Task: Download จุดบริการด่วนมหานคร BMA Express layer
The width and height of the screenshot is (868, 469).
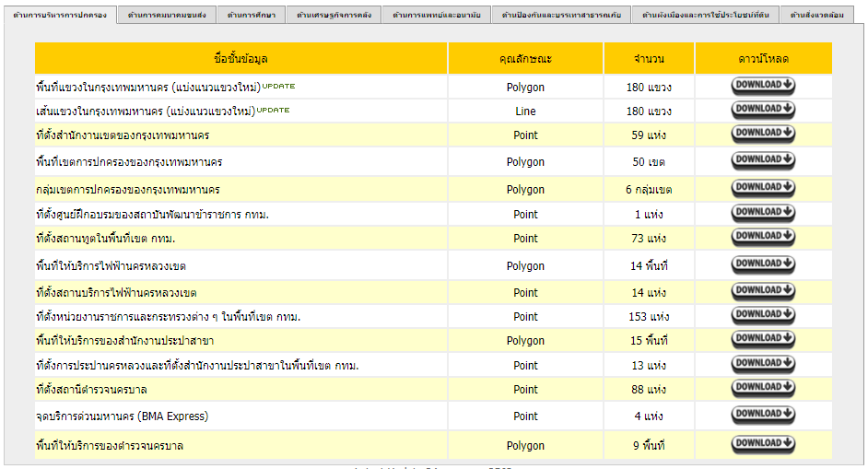Action: coord(763,415)
